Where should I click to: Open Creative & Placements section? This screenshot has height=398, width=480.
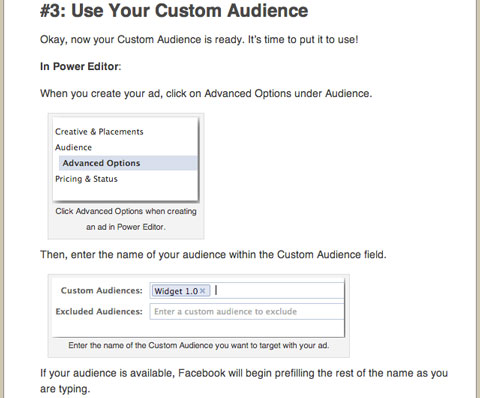point(99,132)
